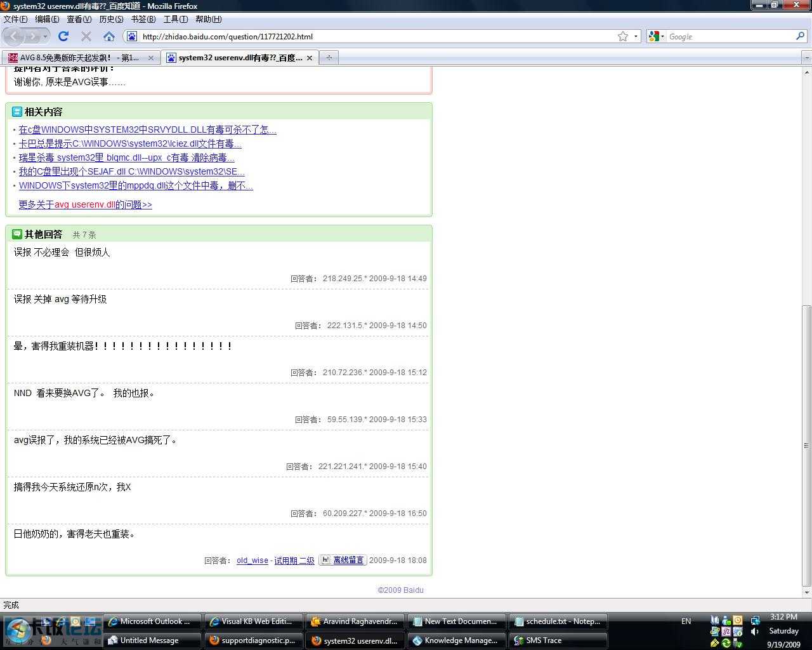Image resolution: width=812 pixels, height=650 pixels.
Task: Bookmark this page with the star icon
Action: tap(623, 36)
